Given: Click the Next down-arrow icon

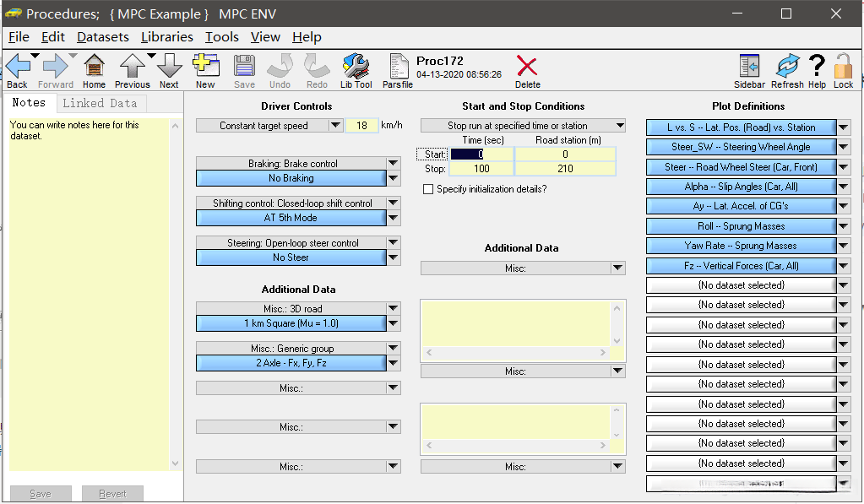Looking at the screenshot, I should (169, 67).
